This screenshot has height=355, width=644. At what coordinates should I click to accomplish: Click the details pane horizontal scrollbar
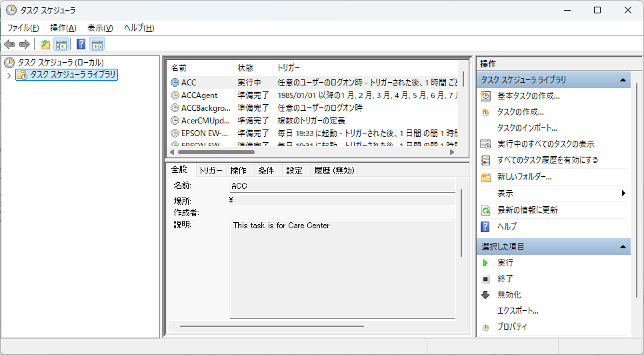coord(271,327)
